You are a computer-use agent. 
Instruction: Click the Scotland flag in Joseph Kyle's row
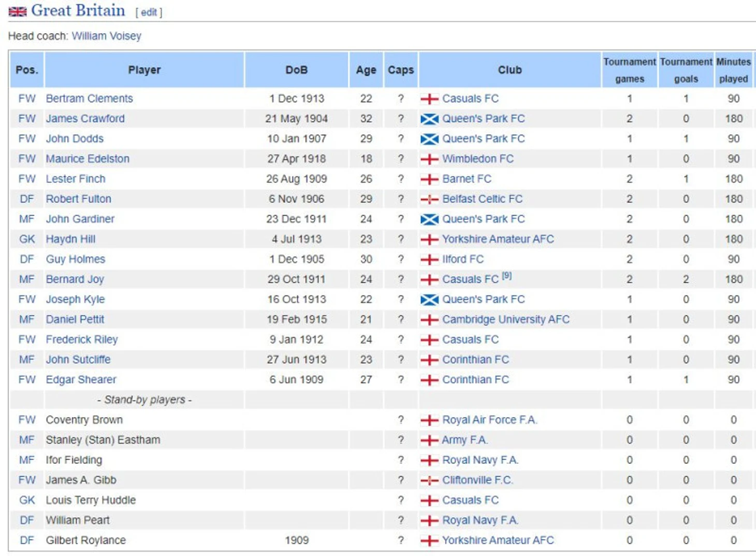pyautogui.click(x=429, y=300)
